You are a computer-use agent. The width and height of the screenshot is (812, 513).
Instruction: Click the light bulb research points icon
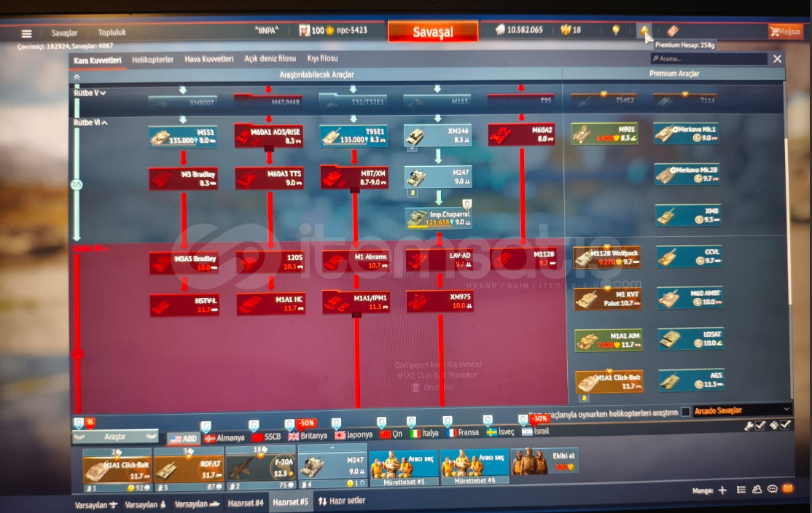[x=616, y=30]
